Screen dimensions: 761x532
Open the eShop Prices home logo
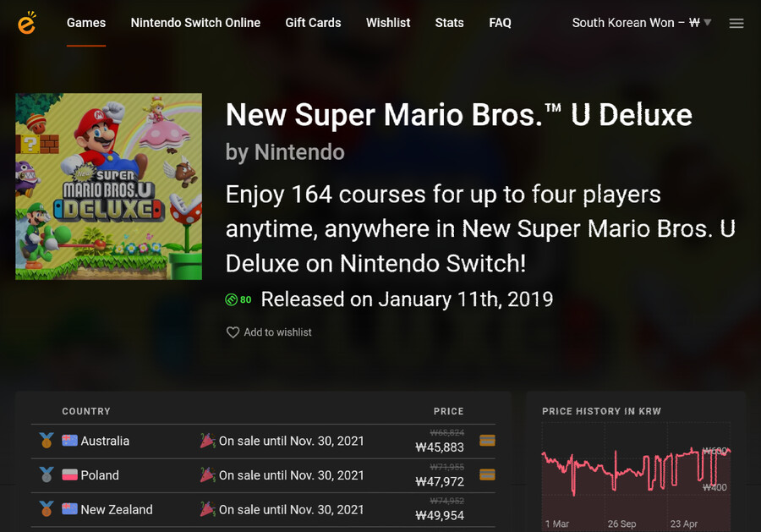[x=27, y=22]
